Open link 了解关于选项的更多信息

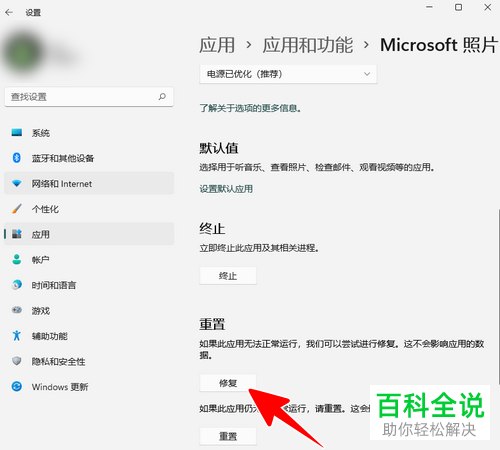pos(250,108)
